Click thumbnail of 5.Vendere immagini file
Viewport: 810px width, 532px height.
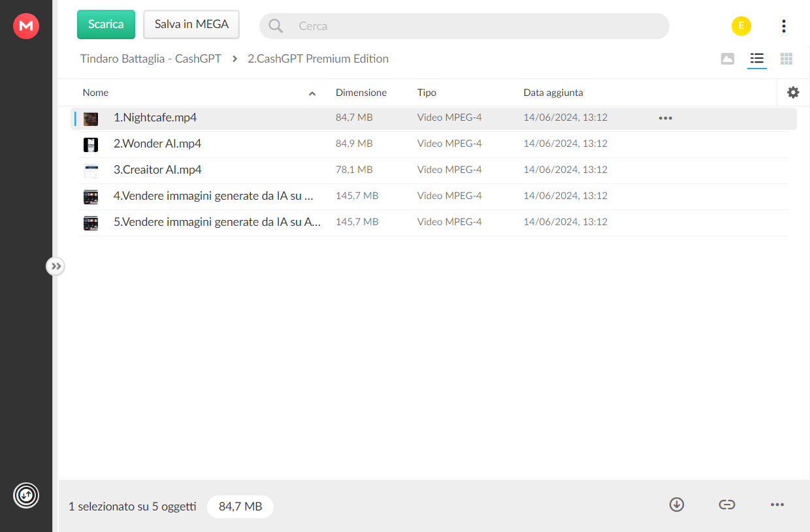coord(91,223)
